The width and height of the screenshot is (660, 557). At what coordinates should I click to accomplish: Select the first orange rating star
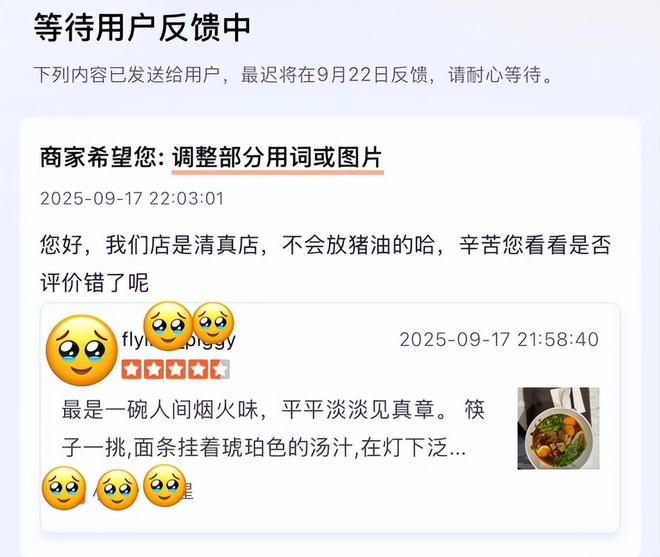click(131, 370)
